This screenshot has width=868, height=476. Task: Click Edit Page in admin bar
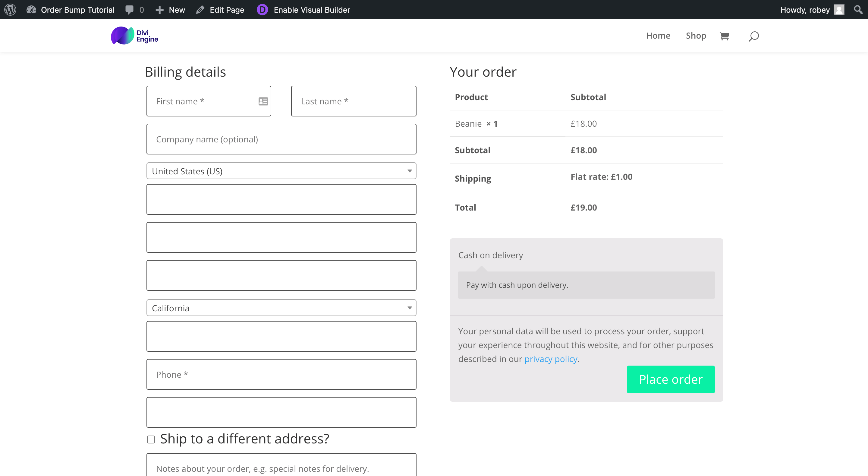pyautogui.click(x=227, y=10)
